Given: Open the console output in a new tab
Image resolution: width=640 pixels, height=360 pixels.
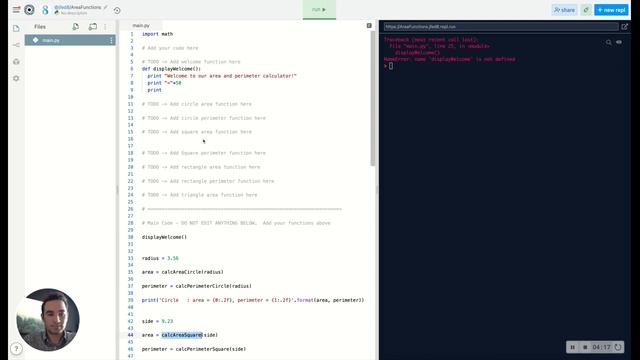Looking at the screenshot, I should [x=624, y=27].
